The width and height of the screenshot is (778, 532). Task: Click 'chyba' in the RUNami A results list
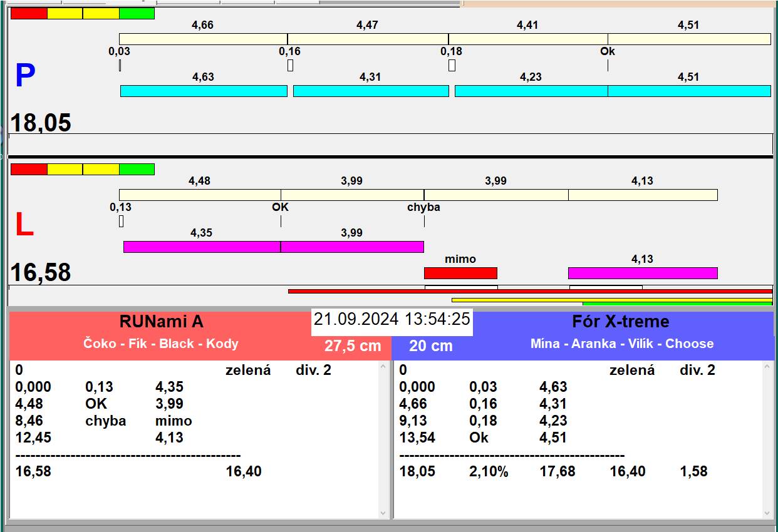(106, 421)
